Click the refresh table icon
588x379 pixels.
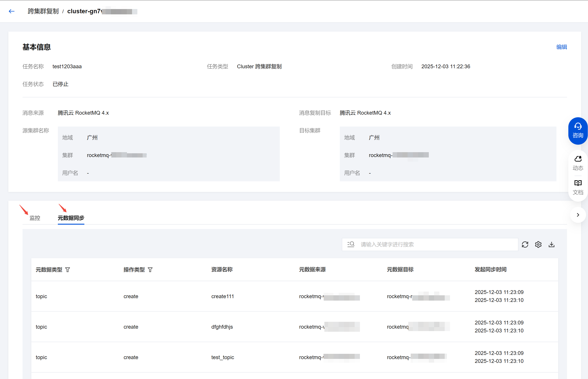525,244
